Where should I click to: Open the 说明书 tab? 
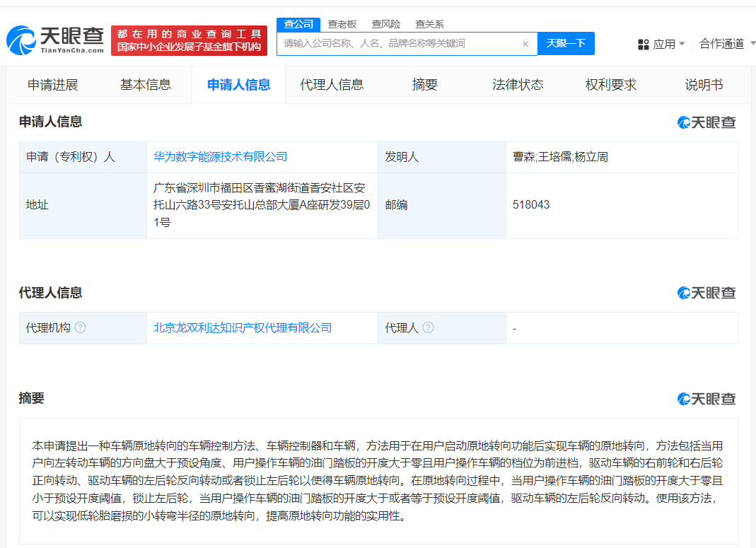(704, 85)
